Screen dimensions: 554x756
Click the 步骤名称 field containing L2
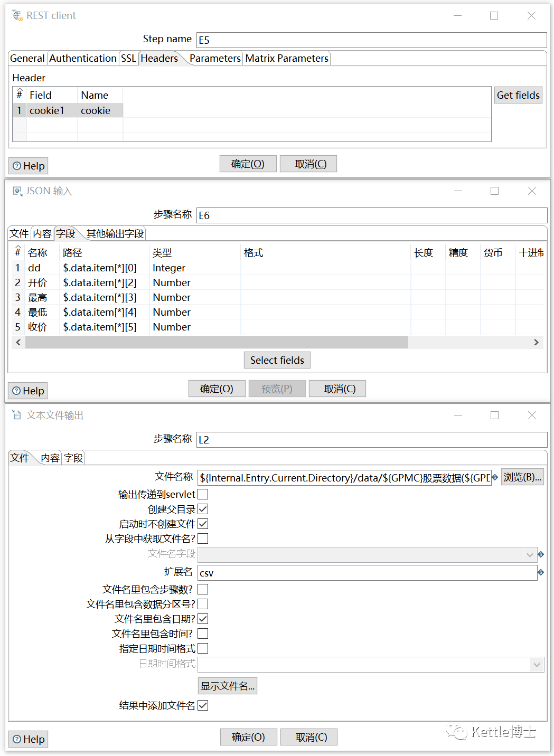pyautogui.click(x=372, y=440)
